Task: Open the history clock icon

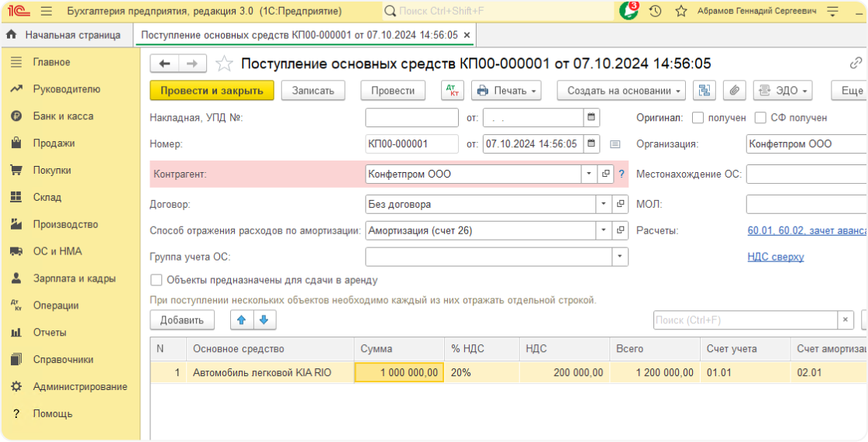Action: [656, 11]
